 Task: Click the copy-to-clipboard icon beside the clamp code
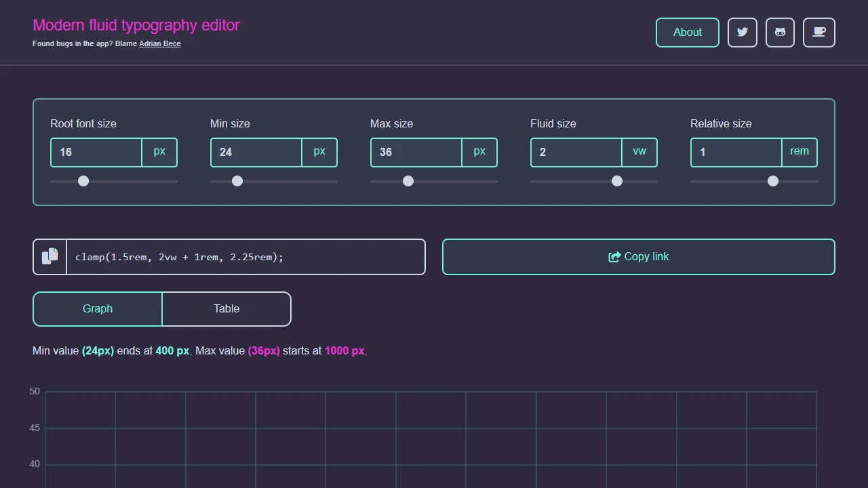(50, 256)
